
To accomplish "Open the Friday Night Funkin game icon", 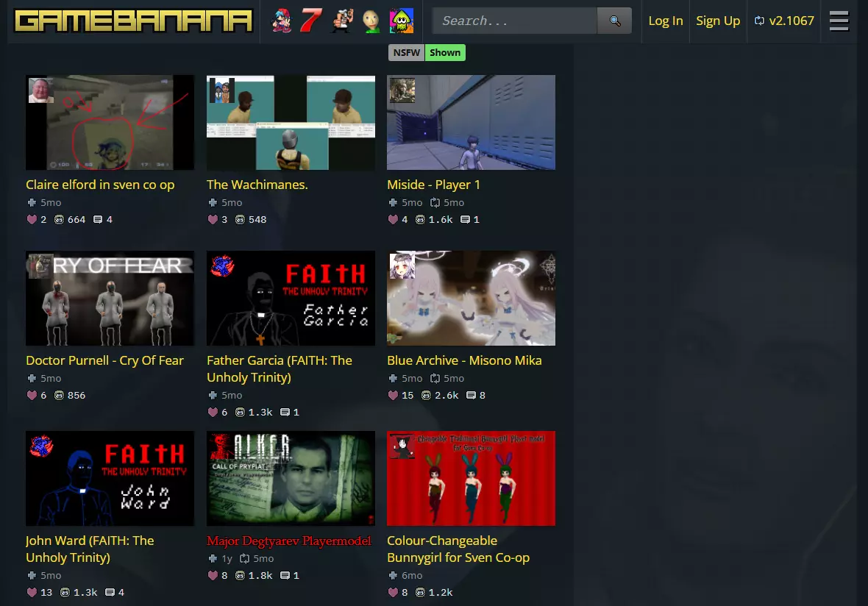I will pos(281,21).
